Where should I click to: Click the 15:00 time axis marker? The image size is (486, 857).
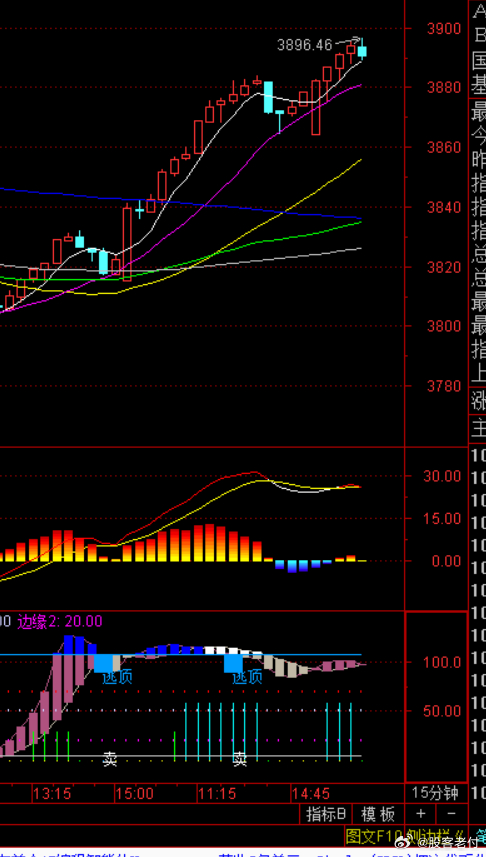[135, 793]
